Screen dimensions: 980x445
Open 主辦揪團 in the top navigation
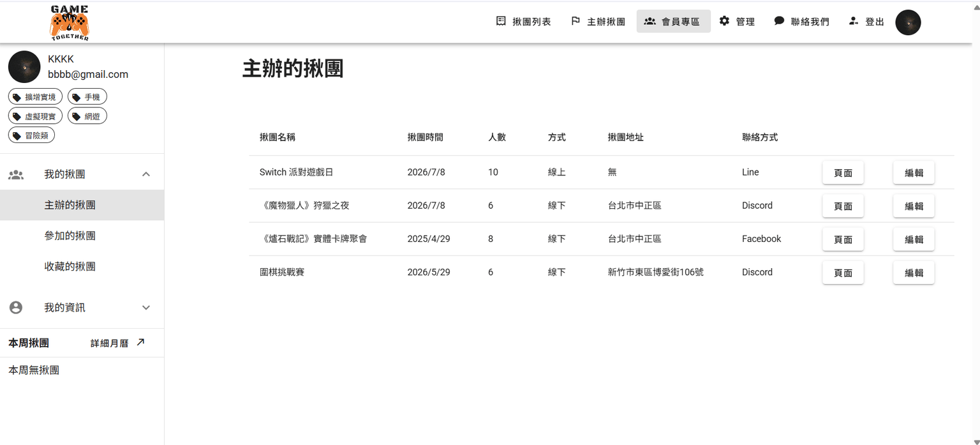coord(598,21)
